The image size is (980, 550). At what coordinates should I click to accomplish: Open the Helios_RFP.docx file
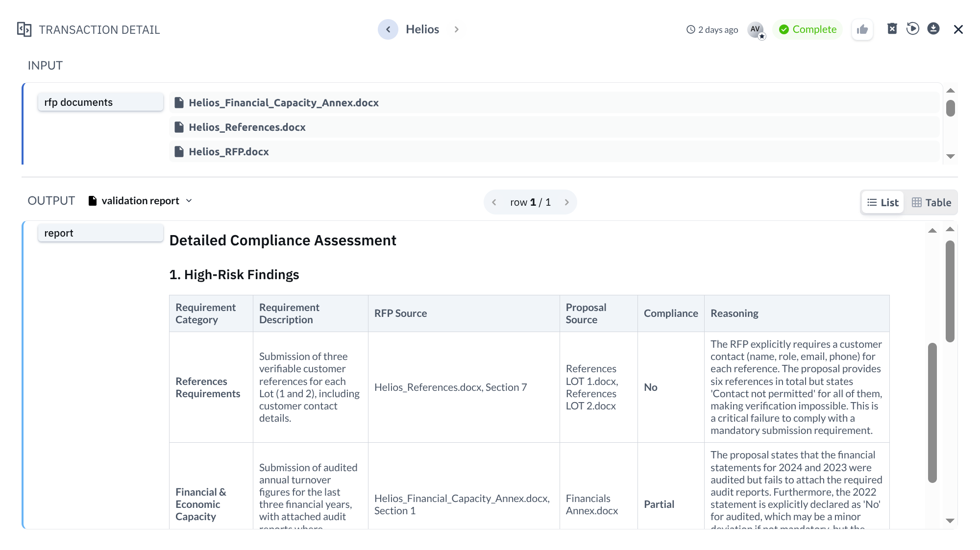pos(228,152)
